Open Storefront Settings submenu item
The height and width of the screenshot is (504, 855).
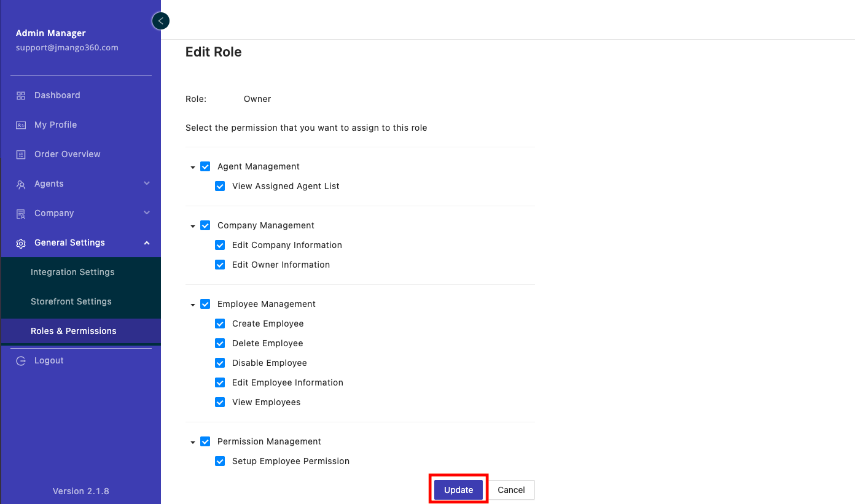(x=71, y=301)
